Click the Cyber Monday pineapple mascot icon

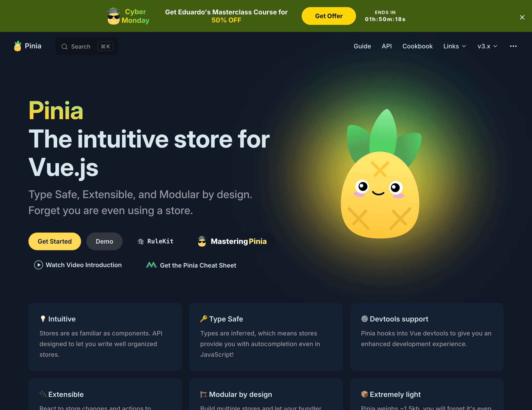pos(113,16)
